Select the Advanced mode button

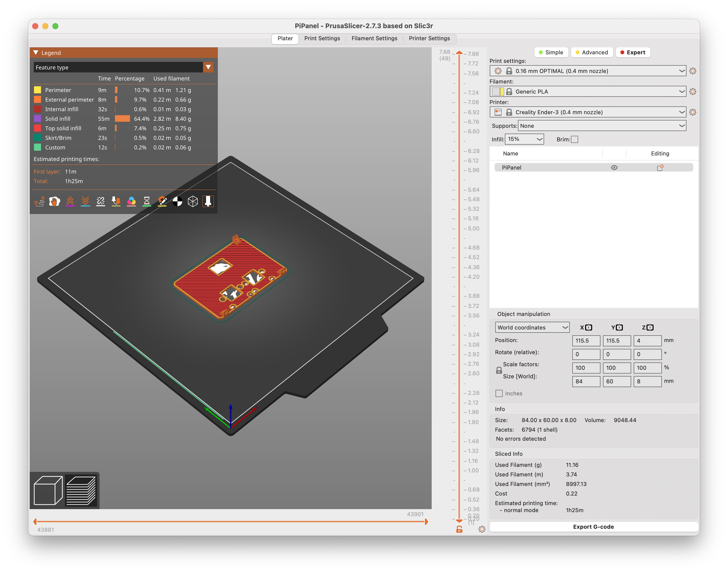click(x=592, y=52)
